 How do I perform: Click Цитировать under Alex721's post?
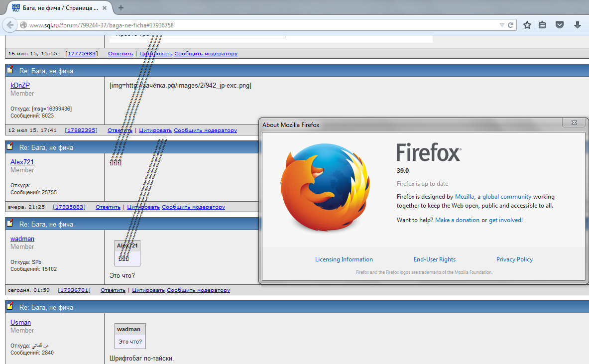point(143,207)
